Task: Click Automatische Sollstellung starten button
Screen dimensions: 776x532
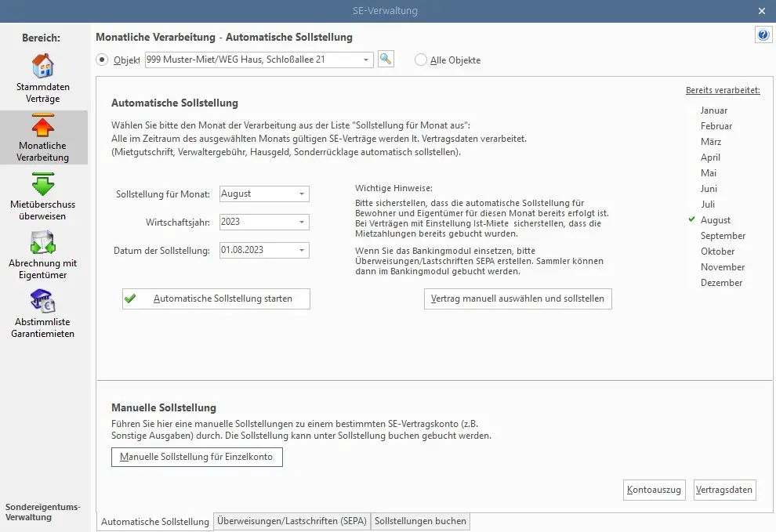Action: (216, 299)
